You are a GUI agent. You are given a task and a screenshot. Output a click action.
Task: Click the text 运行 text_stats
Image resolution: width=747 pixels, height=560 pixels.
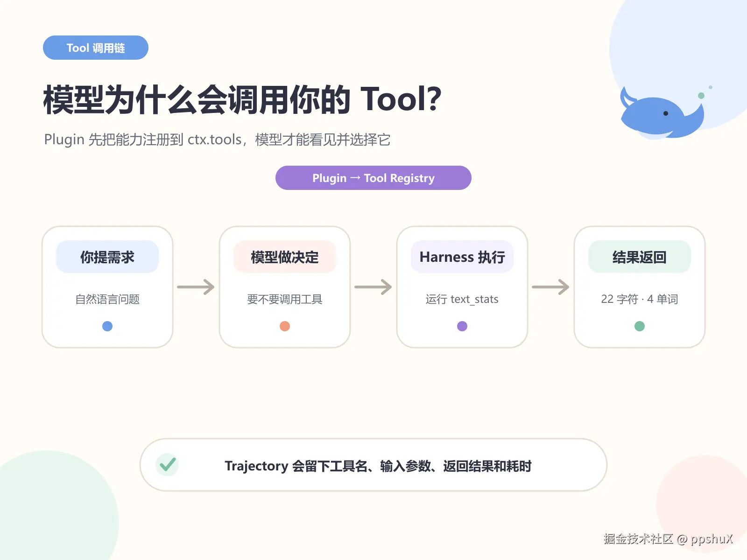pyautogui.click(x=462, y=299)
